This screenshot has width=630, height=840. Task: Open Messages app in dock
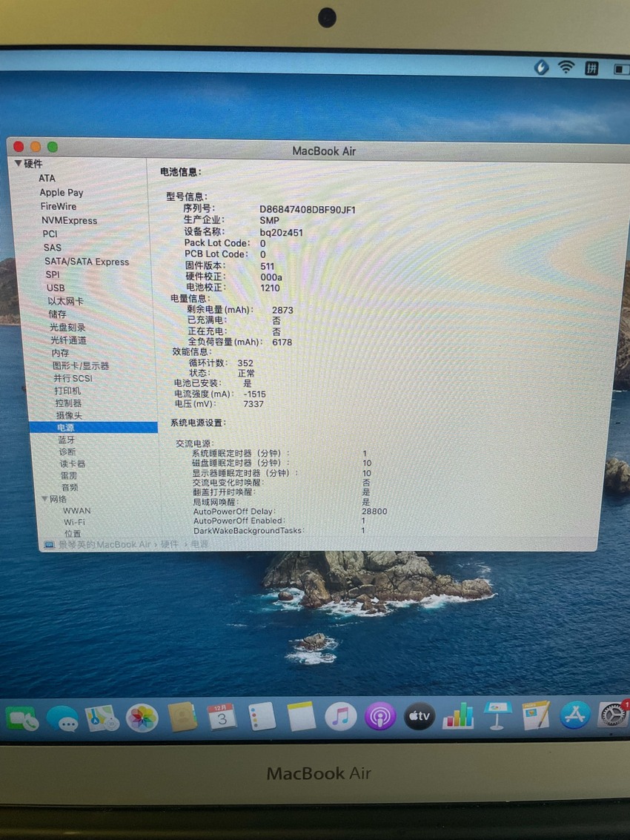click(62, 718)
